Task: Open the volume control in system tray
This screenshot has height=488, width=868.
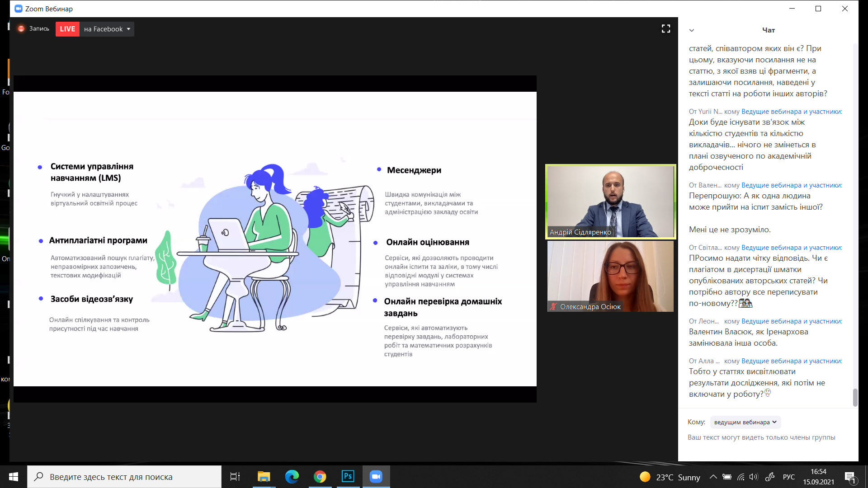Action: point(753,477)
